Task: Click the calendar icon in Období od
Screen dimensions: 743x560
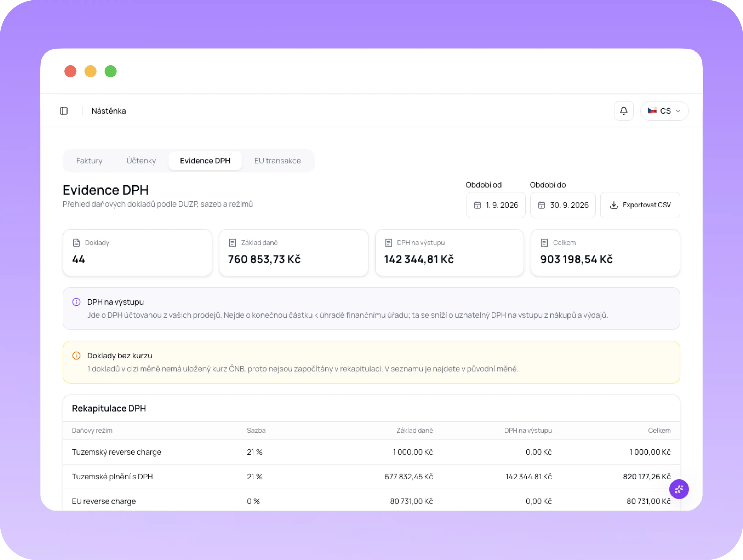Action: tap(477, 205)
